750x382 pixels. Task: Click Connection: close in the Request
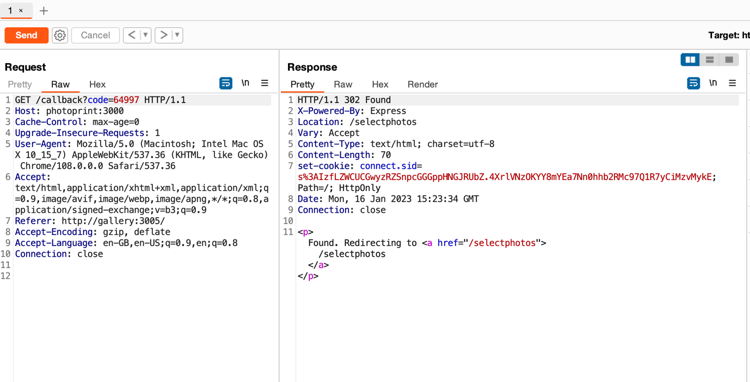[59, 254]
